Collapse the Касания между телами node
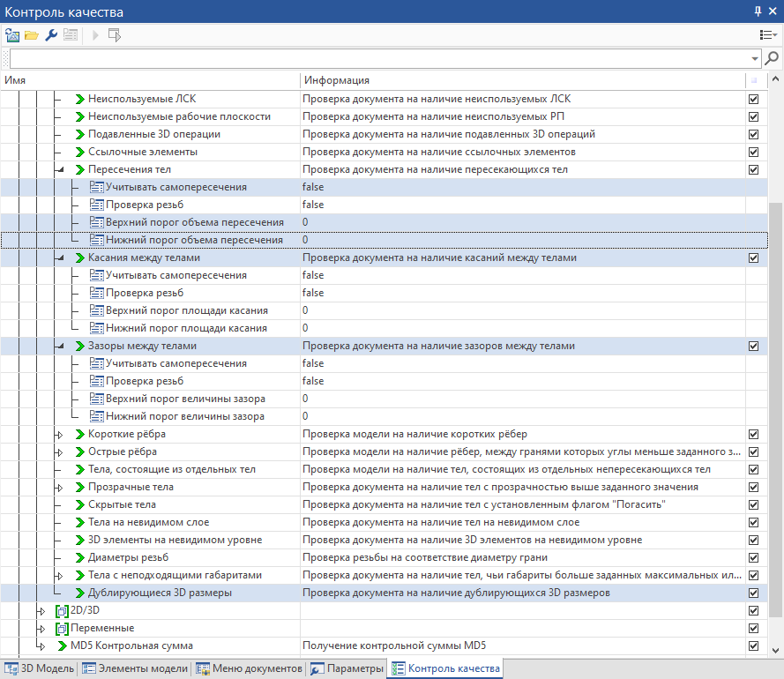The width and height of the screenshot is (784, 679). coord(60,257)
